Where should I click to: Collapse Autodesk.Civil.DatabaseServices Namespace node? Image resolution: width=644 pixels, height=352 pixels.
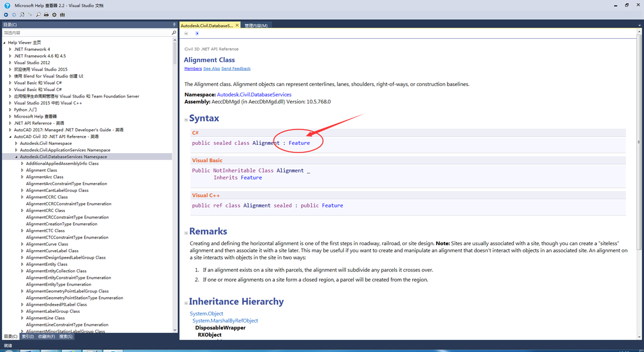pos(16,157)
